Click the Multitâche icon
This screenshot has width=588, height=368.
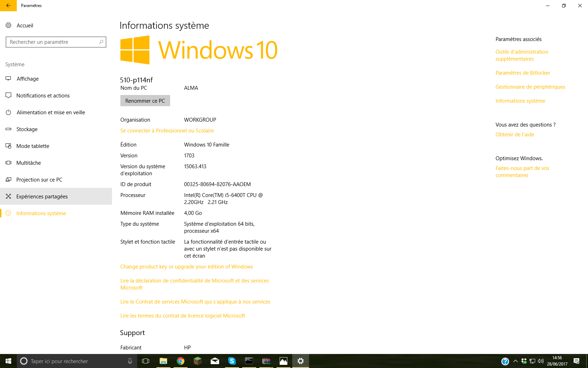[8, 163]
